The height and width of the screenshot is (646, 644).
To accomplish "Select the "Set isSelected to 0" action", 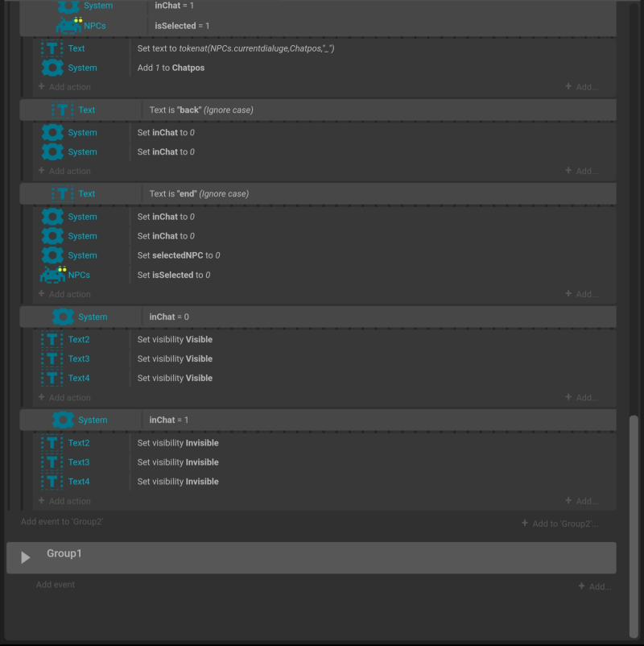I will pyautogui.click(x=174, y=275).
